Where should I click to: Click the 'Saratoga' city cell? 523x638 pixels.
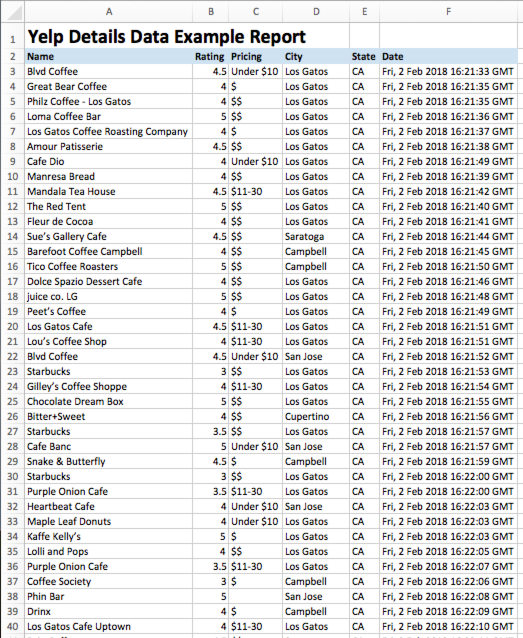[316, 236]
